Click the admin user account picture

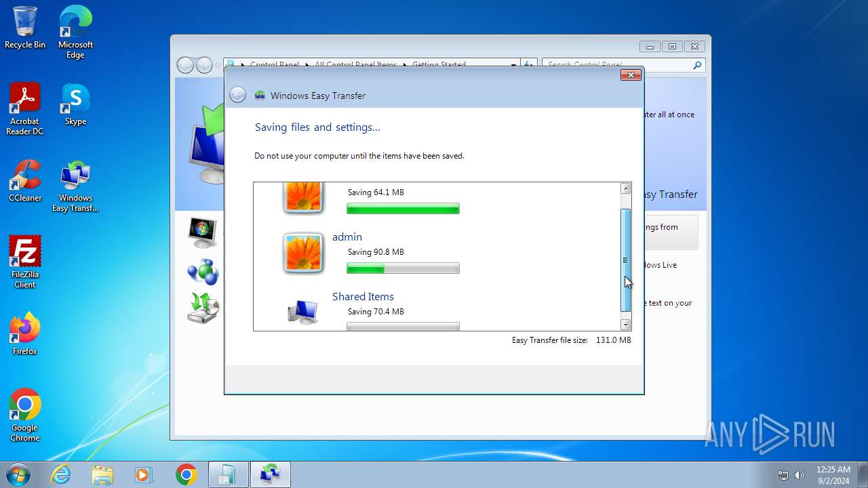303,253
